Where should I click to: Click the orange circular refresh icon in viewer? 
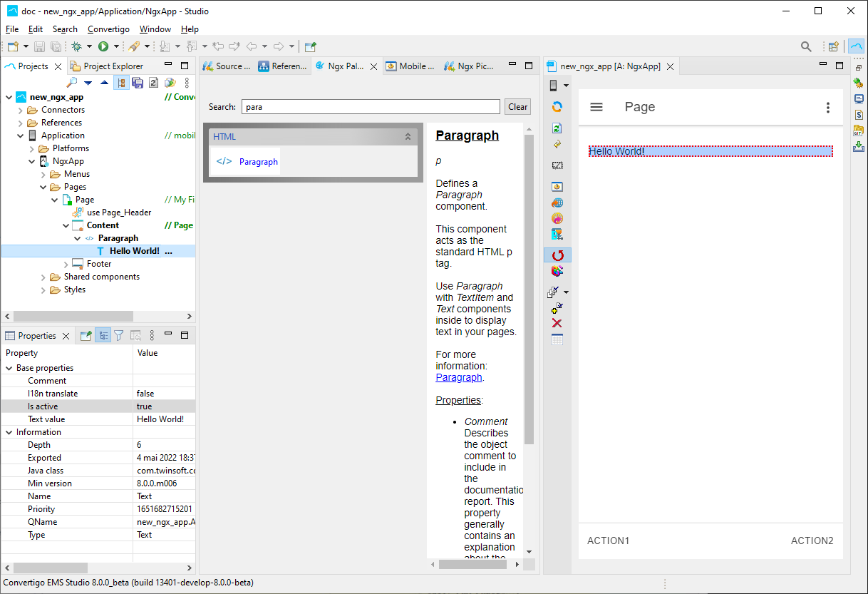(x=557, y=107)
